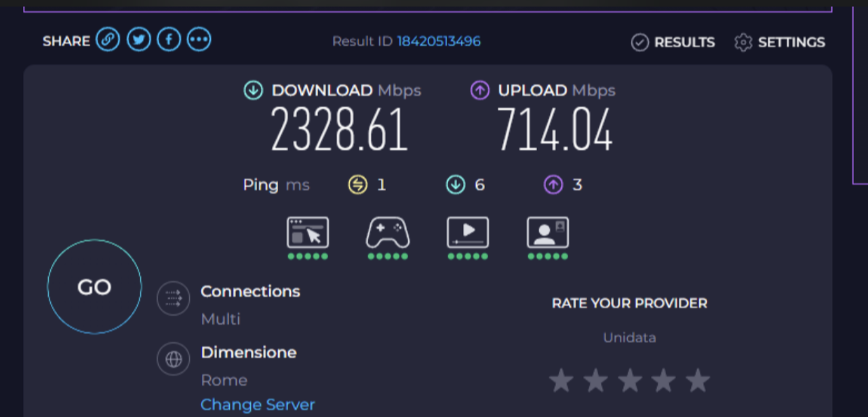Rate provider Unidata three stars

(629, 380)
